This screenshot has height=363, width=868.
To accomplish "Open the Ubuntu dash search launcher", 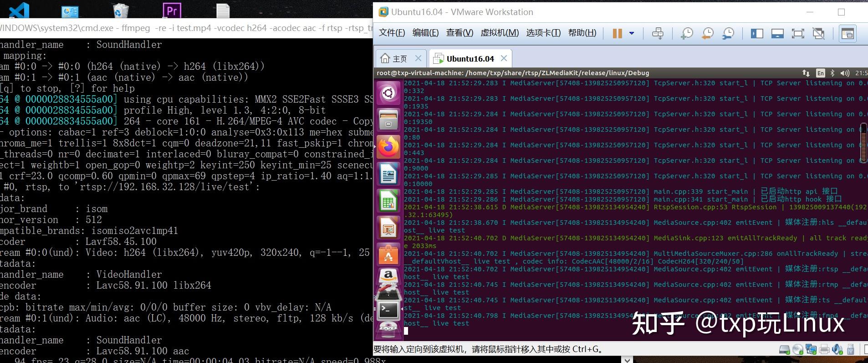I will point(388,93).
